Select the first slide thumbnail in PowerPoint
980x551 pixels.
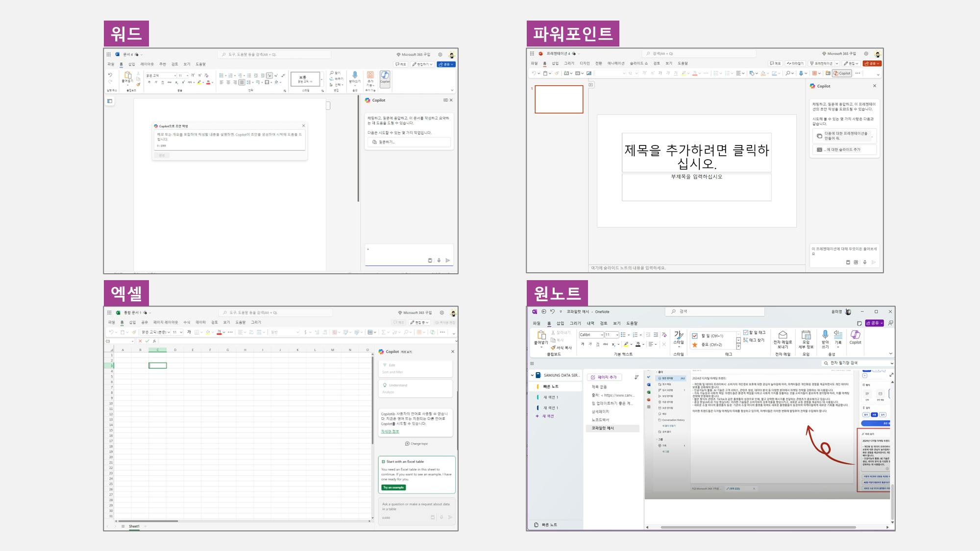(559, 99)
